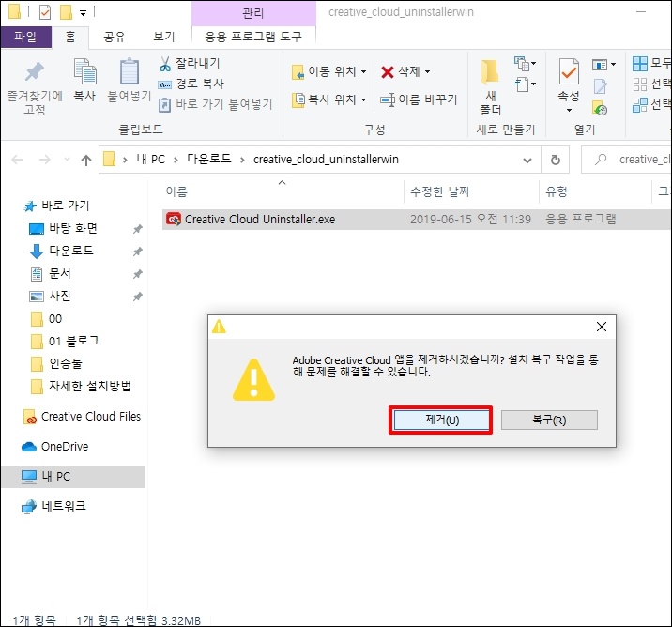Expand the Delete (삭제) dropdown arrow
The image size is (672, 627).
(x=427, y=72)
